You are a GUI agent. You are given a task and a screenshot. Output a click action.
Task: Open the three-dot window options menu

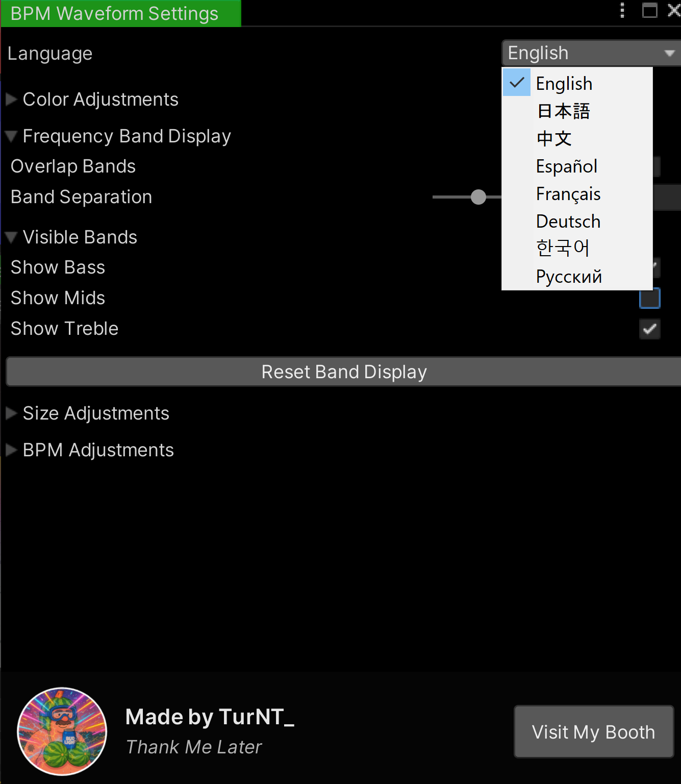[x=622, y=11]
